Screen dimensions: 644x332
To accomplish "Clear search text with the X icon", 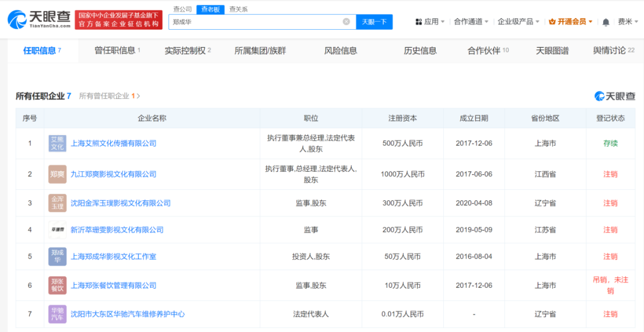I will point(346,22).
